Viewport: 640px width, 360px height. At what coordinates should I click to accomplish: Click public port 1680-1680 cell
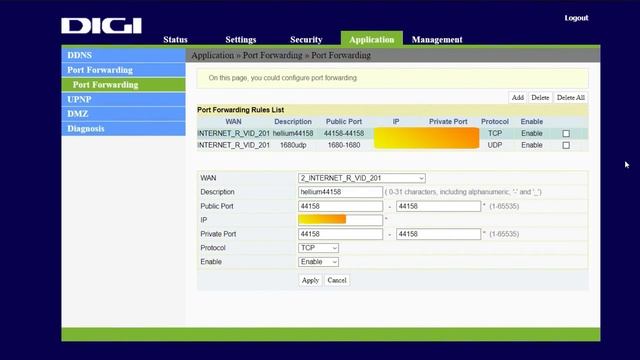point(344,145)
